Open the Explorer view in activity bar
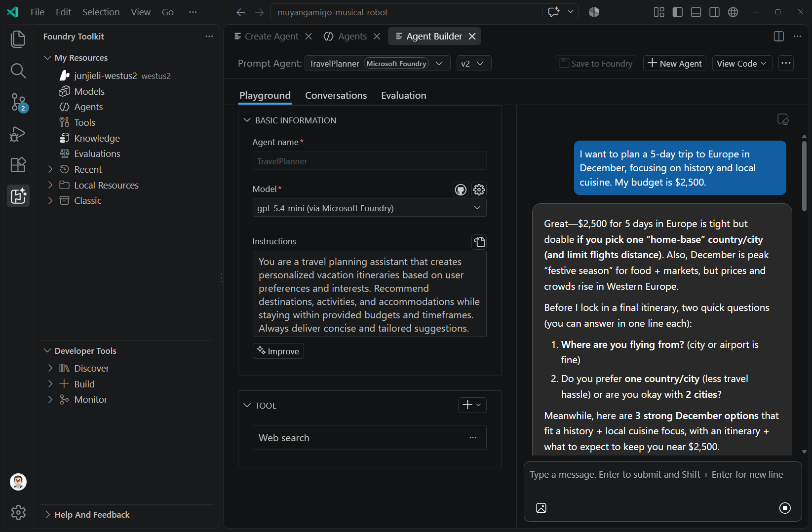This screenshot has width=812, height=532. click(18, 39)
